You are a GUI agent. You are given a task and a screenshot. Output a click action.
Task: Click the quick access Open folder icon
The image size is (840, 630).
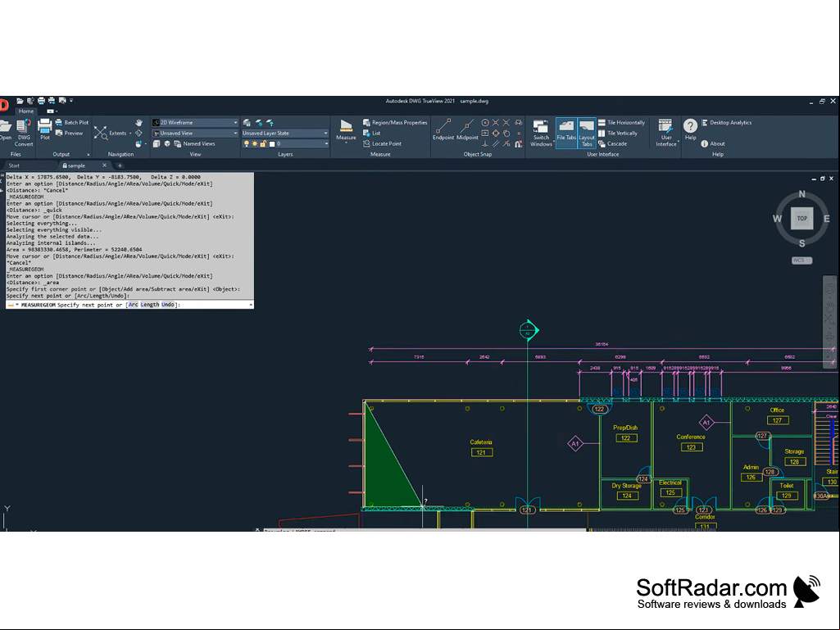[x=20, y=101]
